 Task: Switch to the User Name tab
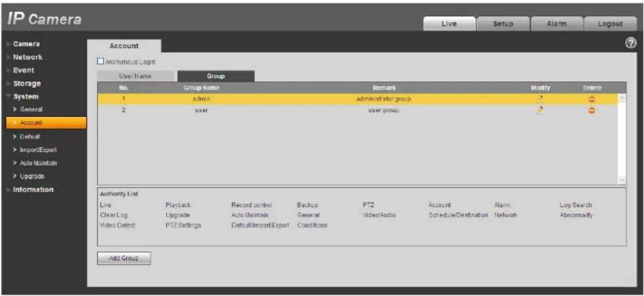135,76
